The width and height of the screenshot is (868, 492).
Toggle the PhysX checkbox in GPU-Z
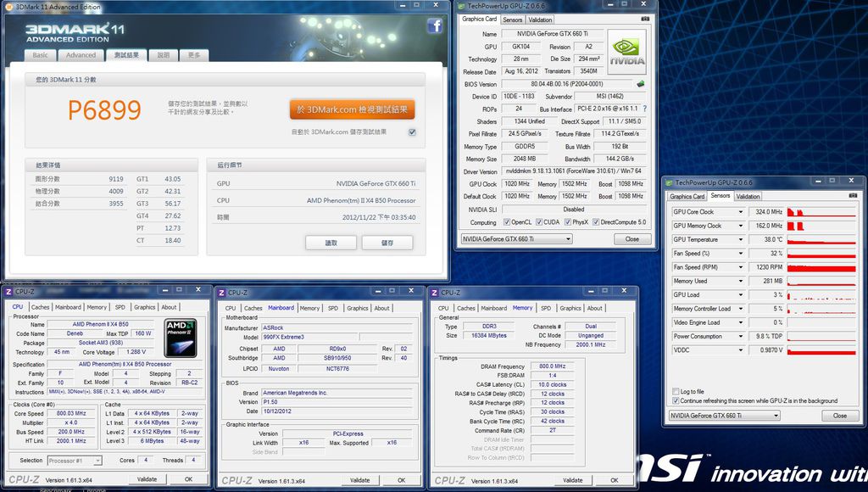tap(567, 222)
